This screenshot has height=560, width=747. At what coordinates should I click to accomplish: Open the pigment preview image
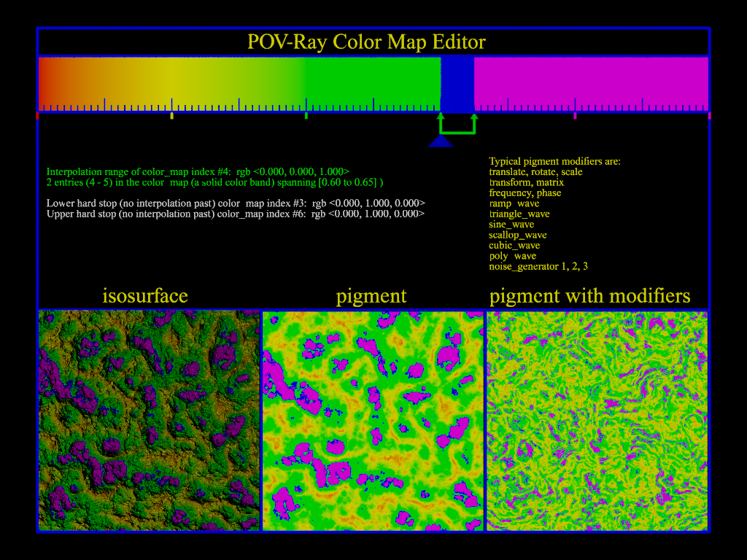373,420
